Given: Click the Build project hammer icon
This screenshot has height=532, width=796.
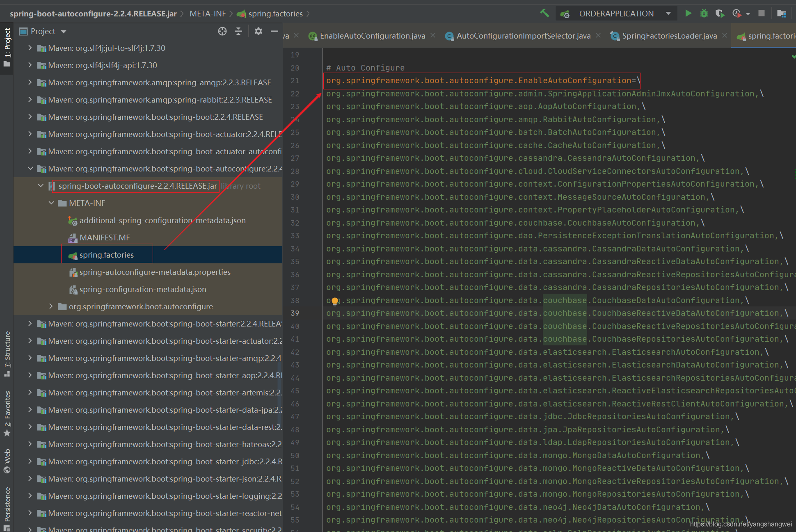Looking at the screenshot, I should [544, 13].
